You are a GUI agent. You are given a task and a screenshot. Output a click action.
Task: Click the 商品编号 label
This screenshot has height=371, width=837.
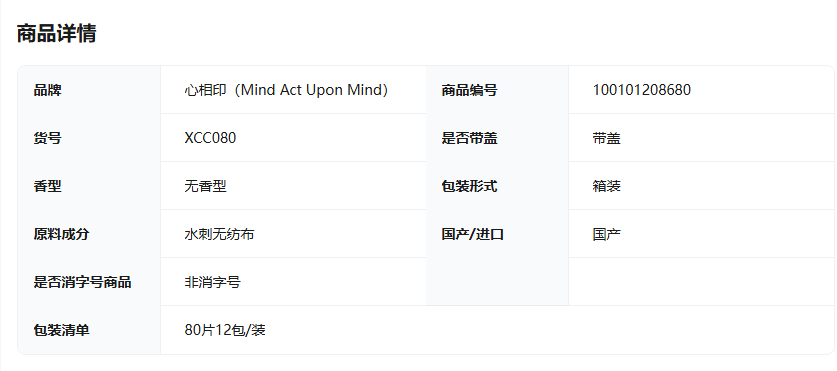(x=469, y=90)
